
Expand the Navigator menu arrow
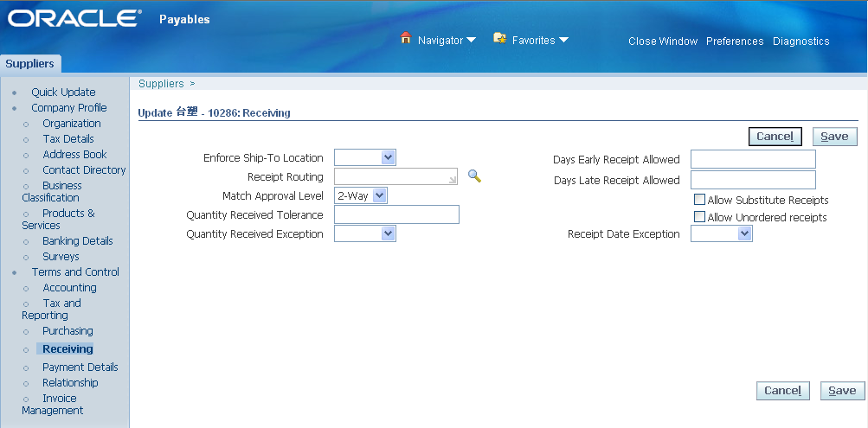(471, 41)
